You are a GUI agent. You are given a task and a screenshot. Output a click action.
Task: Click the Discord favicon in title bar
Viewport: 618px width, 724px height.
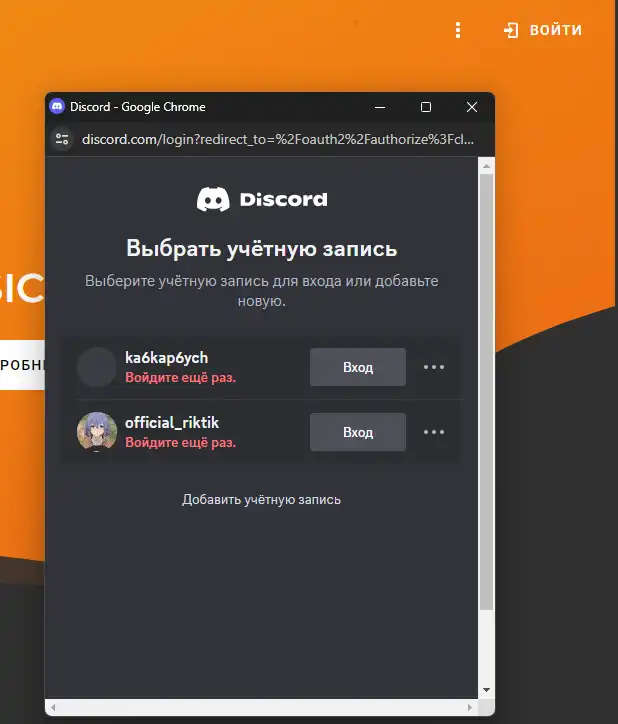click(57, 107)
